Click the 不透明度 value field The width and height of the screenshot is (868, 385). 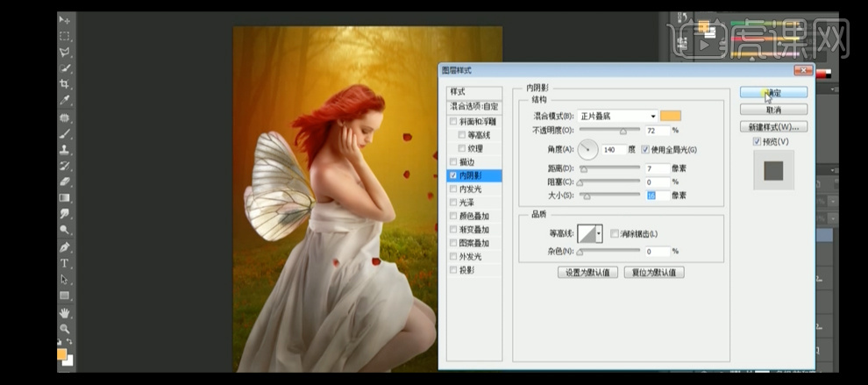click(x=658, y=131)
